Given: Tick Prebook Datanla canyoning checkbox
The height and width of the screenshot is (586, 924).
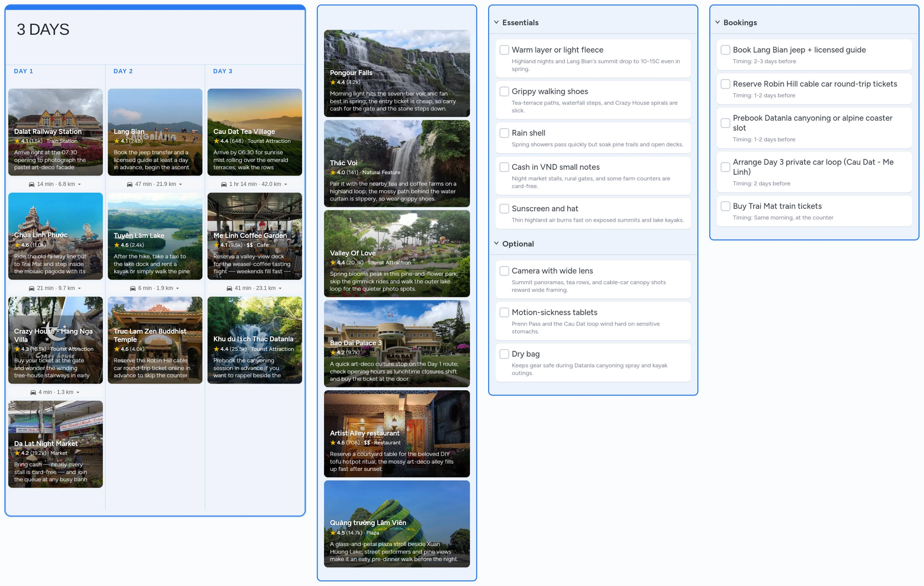Looking at the screenshot, I should [x=725, y=123].
